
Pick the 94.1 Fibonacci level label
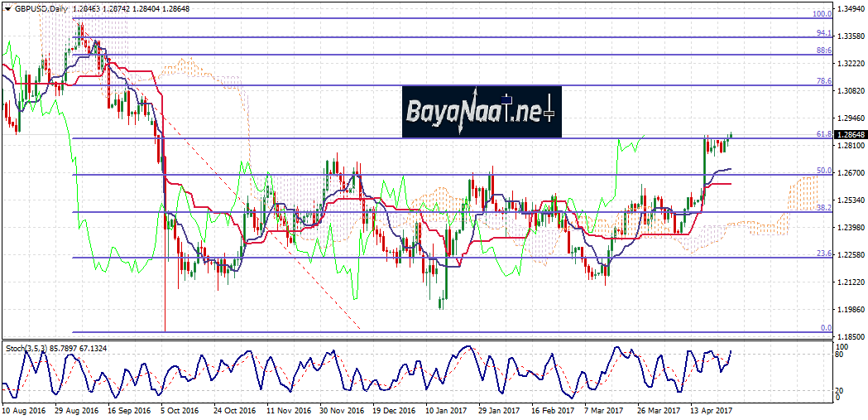[x=822, y=33]
